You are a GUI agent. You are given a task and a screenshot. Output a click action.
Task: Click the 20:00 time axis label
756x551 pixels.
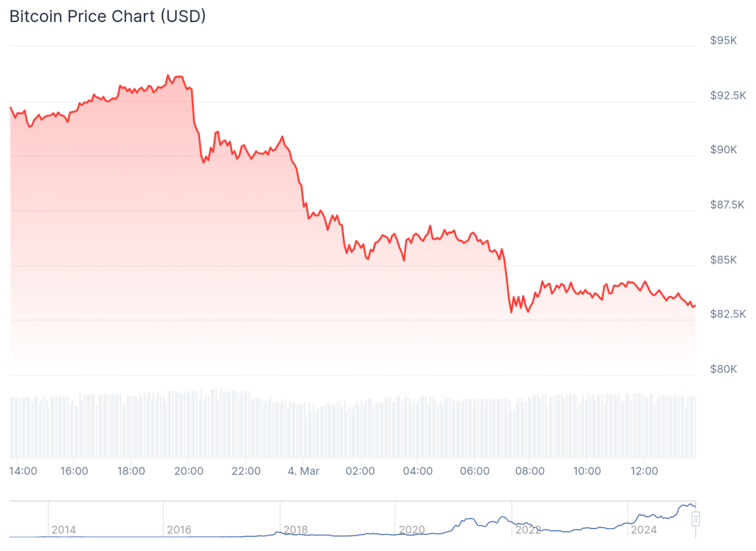pyautogui.click(x=188, y=471)
